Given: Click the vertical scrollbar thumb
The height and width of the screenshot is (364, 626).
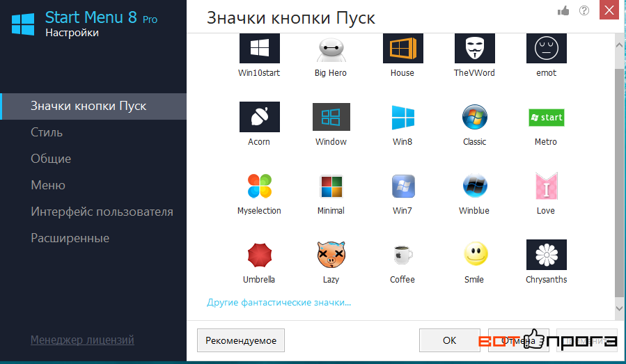Looking at the screenshot, I should [619, 183].
